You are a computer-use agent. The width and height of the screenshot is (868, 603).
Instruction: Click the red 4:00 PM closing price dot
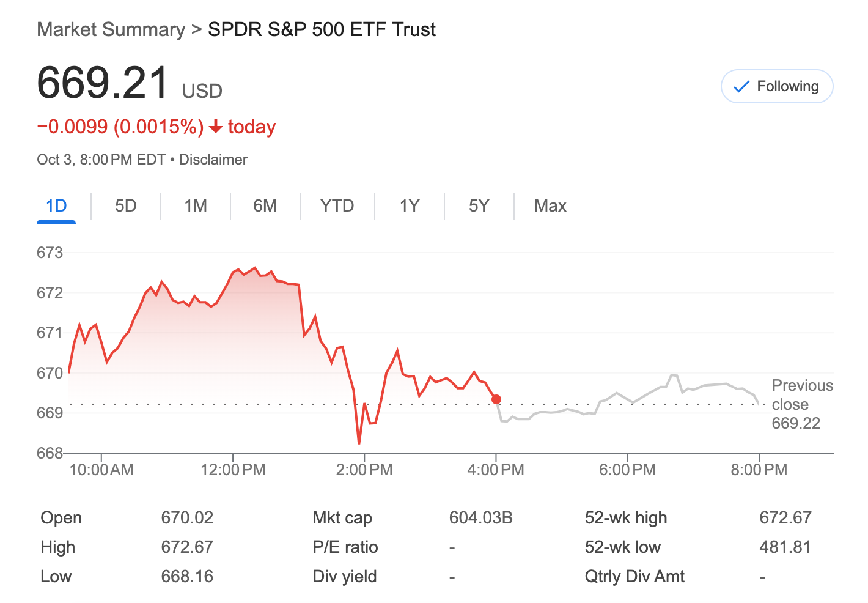(x=496, y=399)
